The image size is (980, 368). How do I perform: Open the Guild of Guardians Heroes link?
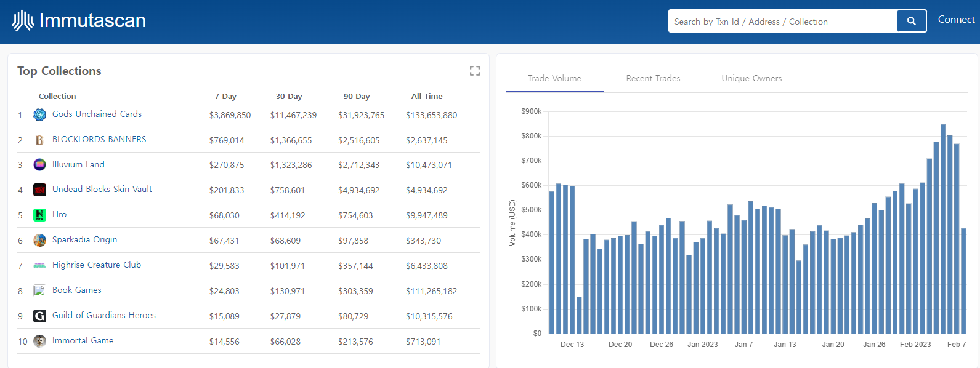pos(104,315)
